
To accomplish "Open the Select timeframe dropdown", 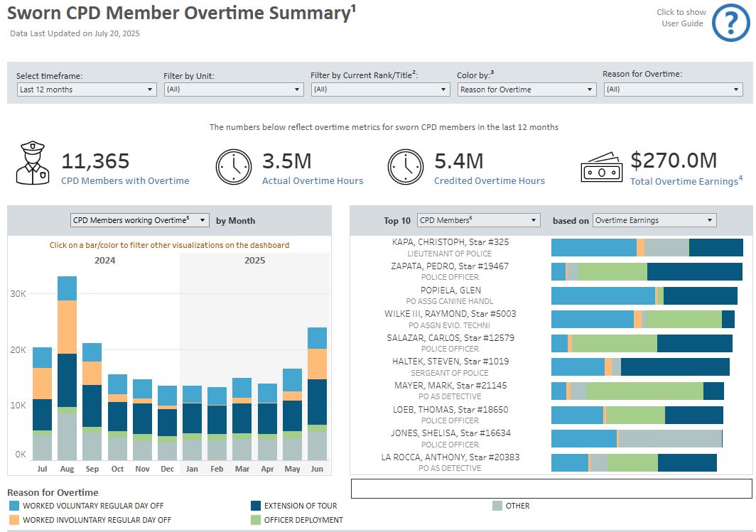I will click(87, 89).
